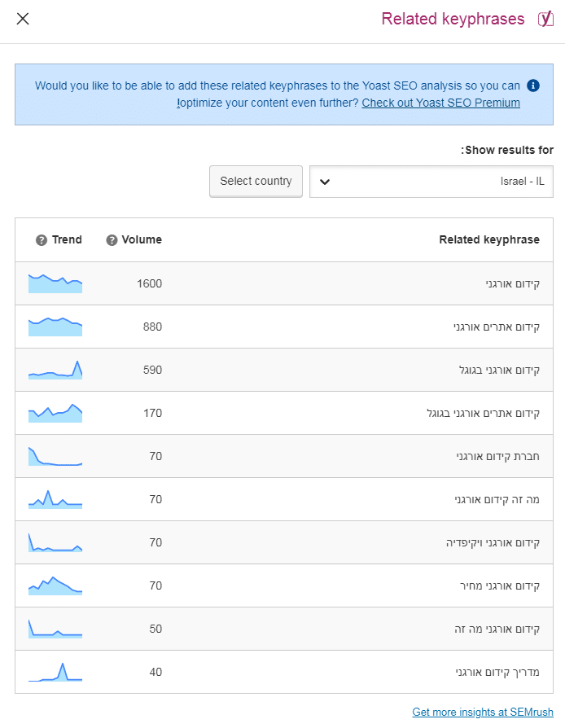
Task: Click the 1600 volume value cell
Action: click(149, 283)
